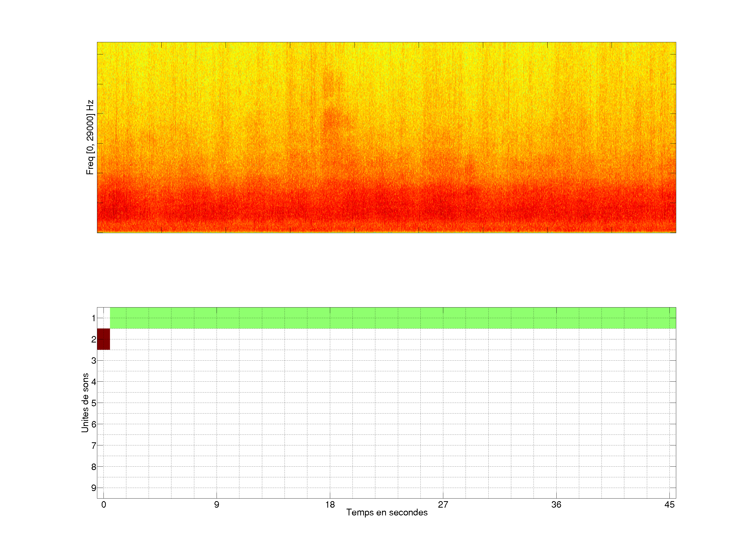Viewport: 747px width, 560px height.
Task: Select the 9 tick on time axis
Action: coord(217,505)
